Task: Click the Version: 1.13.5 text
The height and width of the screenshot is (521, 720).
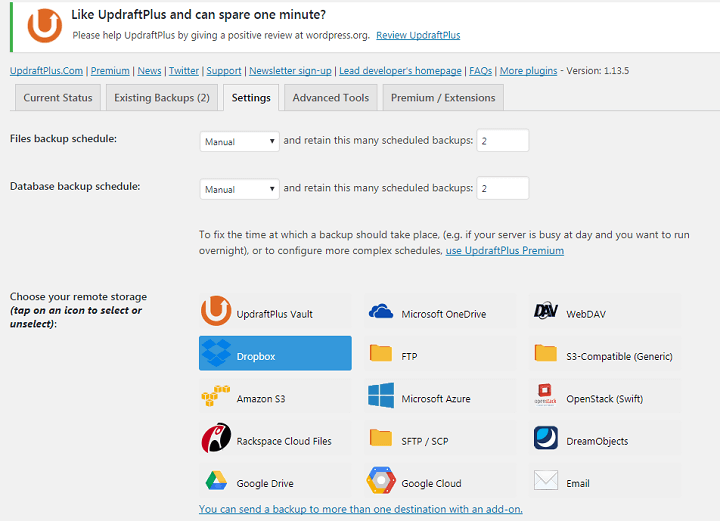Action: point(597,71)
